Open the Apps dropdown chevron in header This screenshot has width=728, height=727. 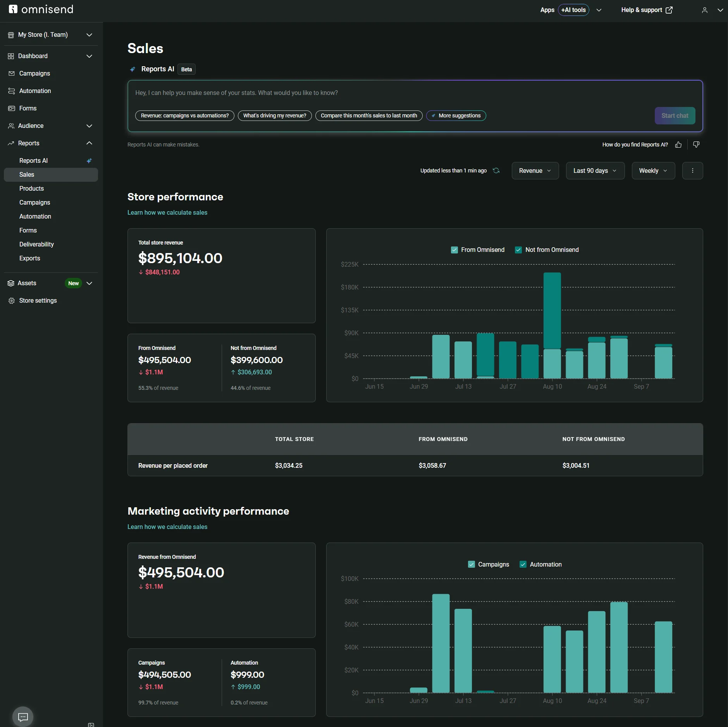coord(599,10)
